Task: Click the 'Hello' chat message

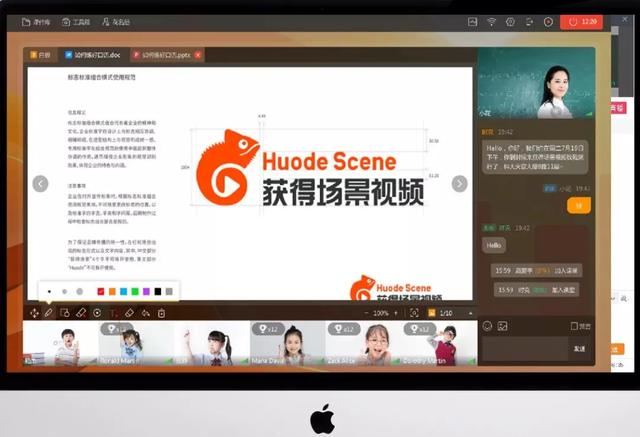Action: point(494,245)
